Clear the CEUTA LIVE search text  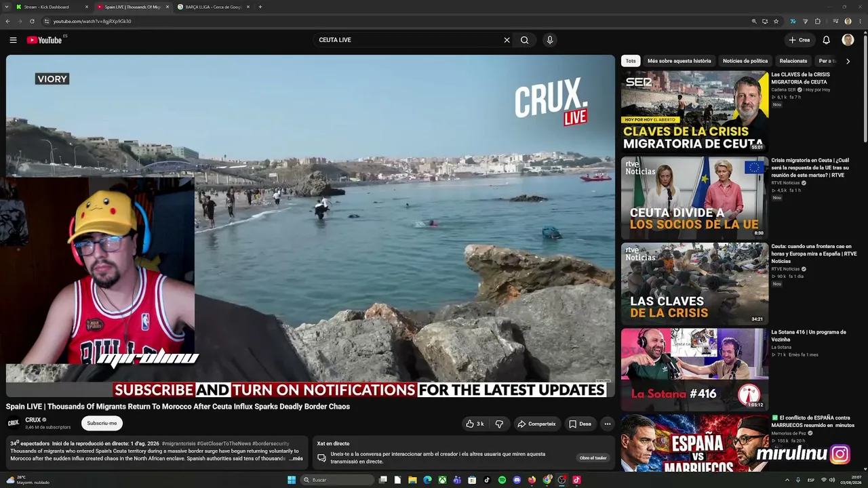pos(507,40)
